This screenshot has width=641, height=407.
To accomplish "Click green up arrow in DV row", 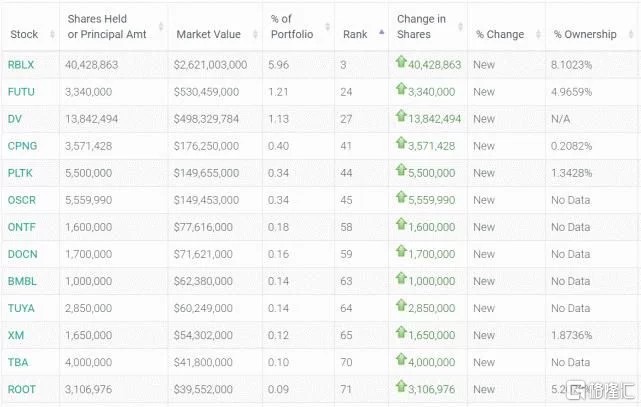I will click(401, 117).
